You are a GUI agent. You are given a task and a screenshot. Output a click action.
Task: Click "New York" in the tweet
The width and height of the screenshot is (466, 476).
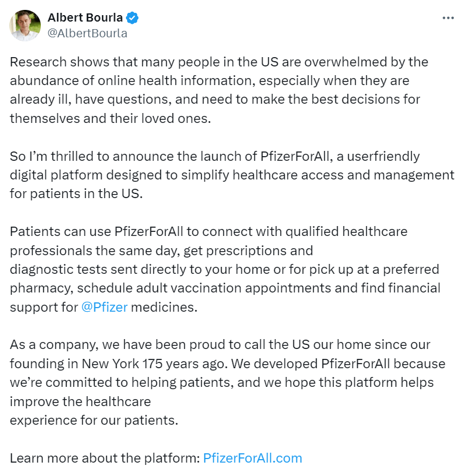109,364
